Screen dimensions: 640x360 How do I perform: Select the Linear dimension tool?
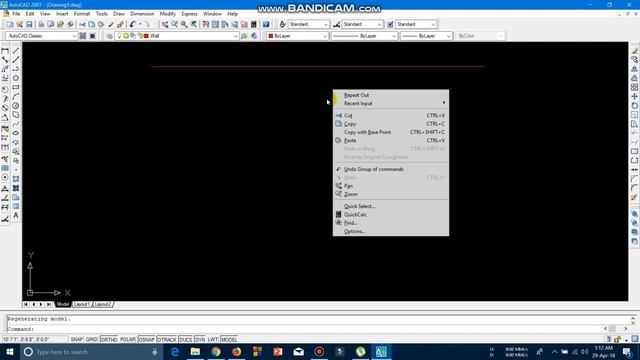[5, 51]
